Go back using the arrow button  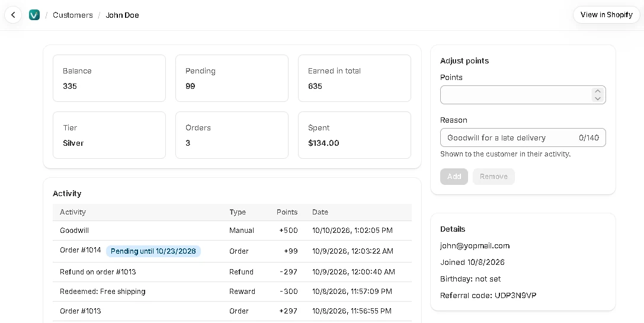point(13,15)
